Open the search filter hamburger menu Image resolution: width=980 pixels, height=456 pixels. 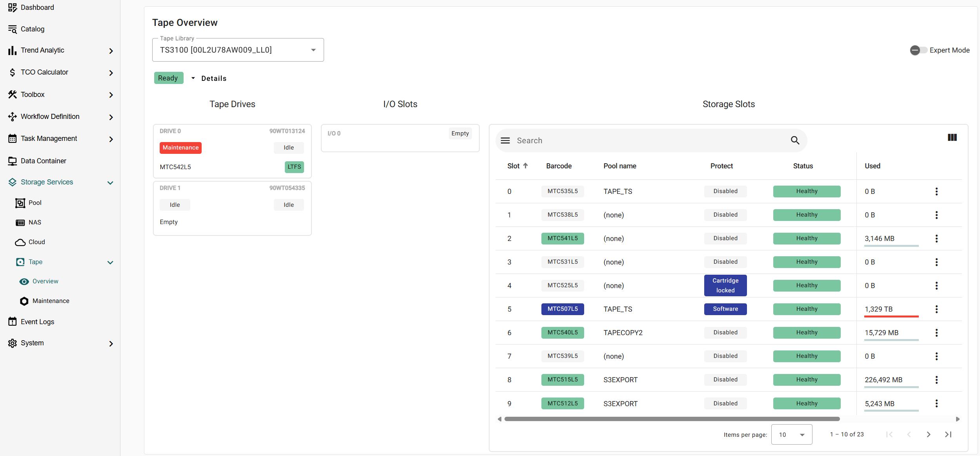[x=505, y=140]
